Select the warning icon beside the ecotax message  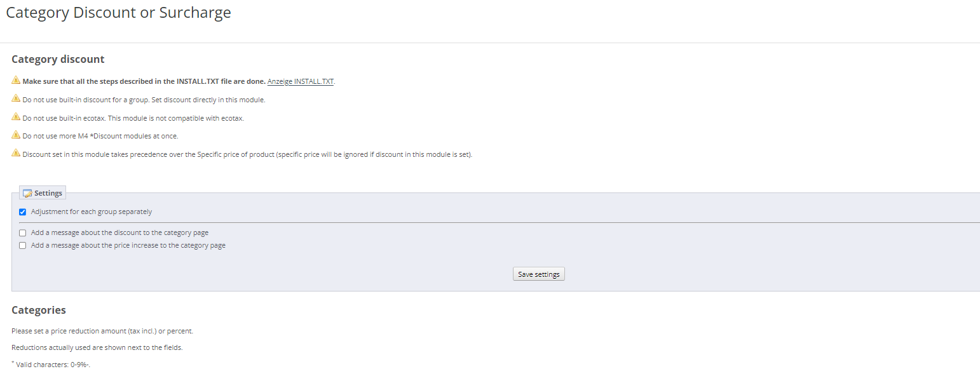tap(16, 117)
